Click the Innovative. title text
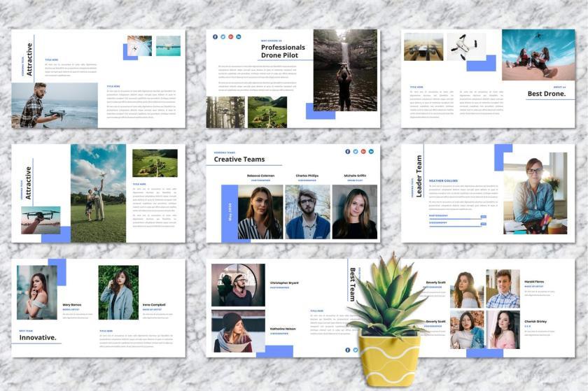588x391 pixels. pyautogui.click(x=38, y=337)
